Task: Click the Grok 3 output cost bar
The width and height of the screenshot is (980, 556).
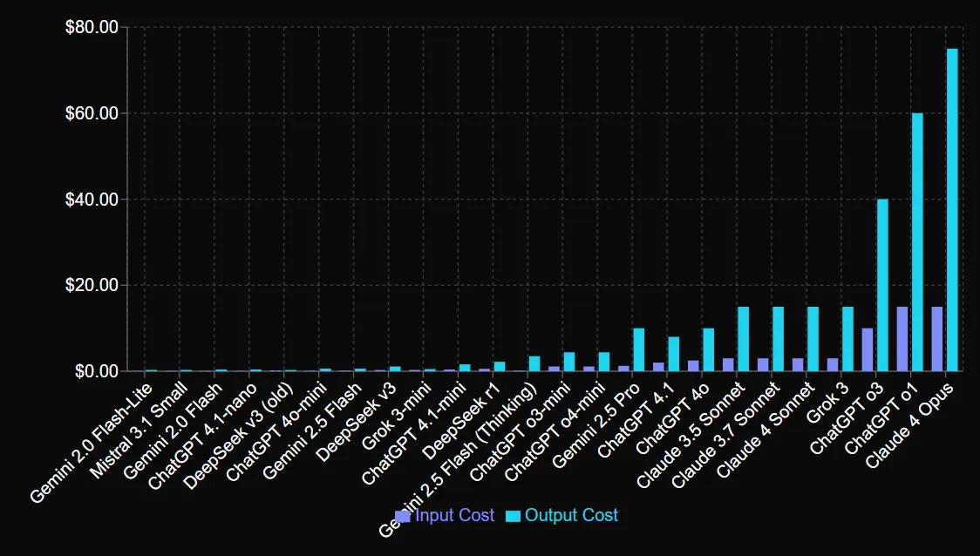Action: coord(847,339)
